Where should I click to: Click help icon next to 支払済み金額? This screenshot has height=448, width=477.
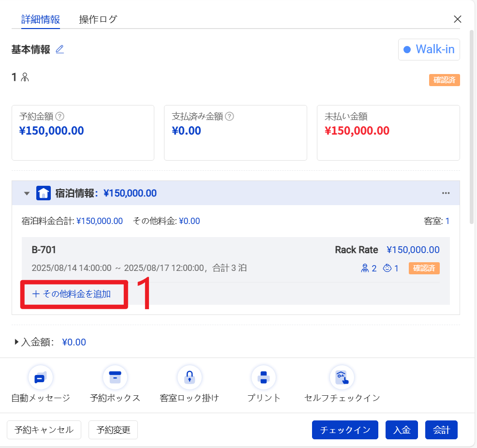[x=230, y=116]
